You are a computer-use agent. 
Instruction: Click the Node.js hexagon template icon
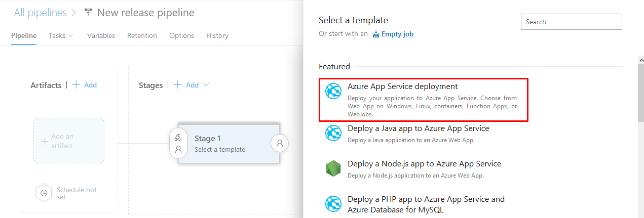click(x=333, y=168)
